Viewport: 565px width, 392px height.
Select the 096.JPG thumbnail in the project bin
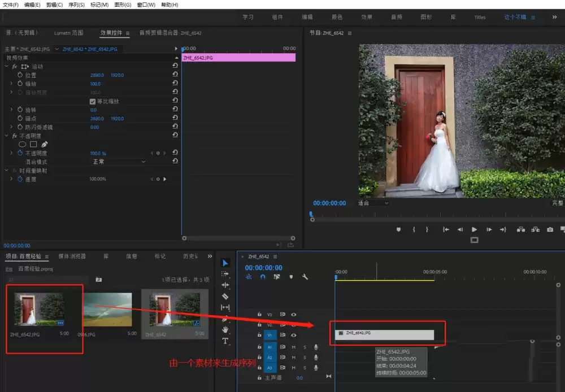[x=107, y=310]
